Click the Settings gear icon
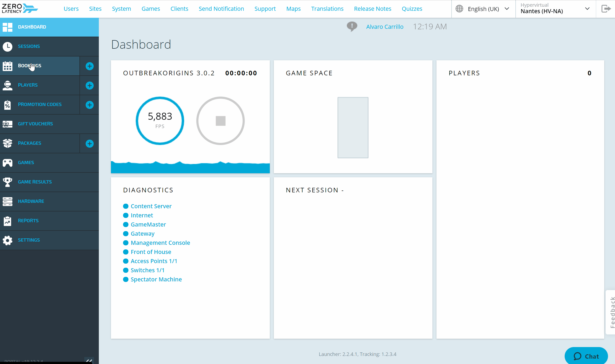Screen dimensions: 615x364 [8, 240]
